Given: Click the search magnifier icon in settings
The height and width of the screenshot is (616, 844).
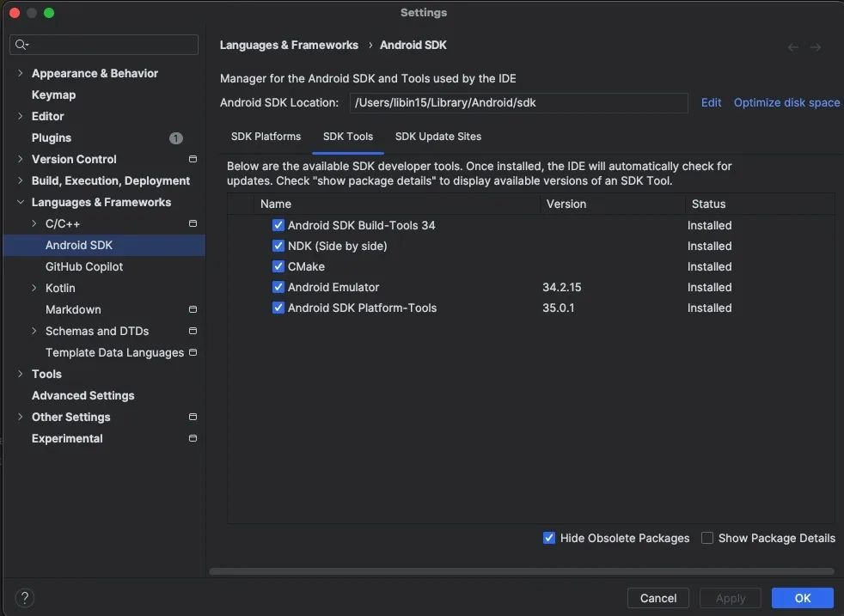Looking at the screenshot, I should pos(21,45).
